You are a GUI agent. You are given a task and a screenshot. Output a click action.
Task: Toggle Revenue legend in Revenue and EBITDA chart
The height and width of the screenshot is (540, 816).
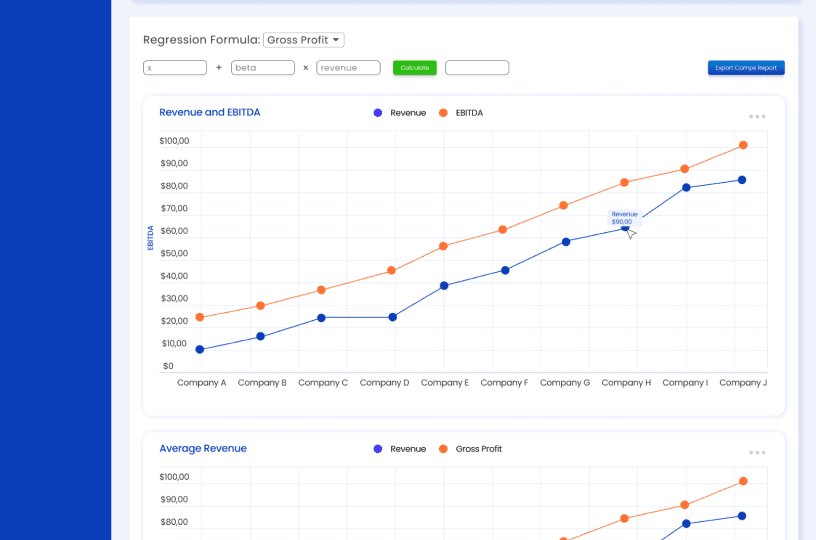click(400, 113)
